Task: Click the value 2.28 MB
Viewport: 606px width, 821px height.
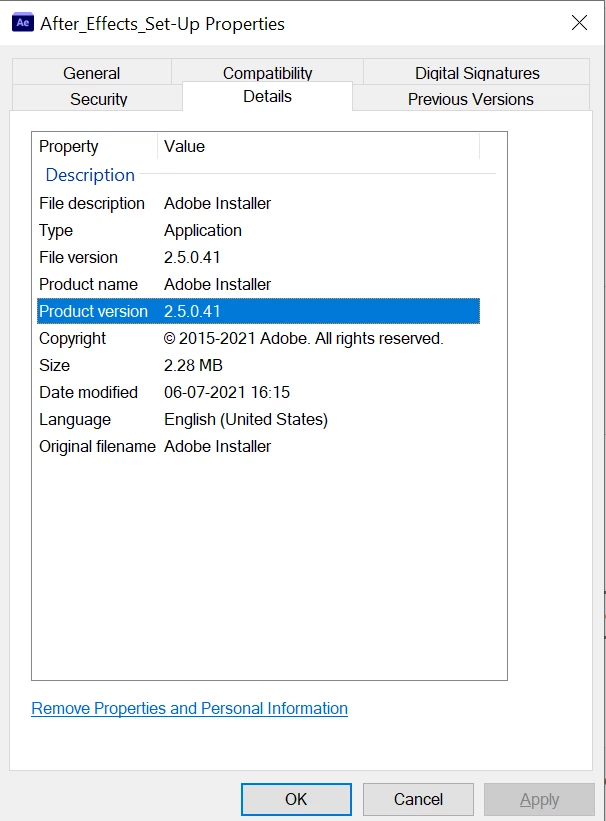Action: (x=193, y=365)
